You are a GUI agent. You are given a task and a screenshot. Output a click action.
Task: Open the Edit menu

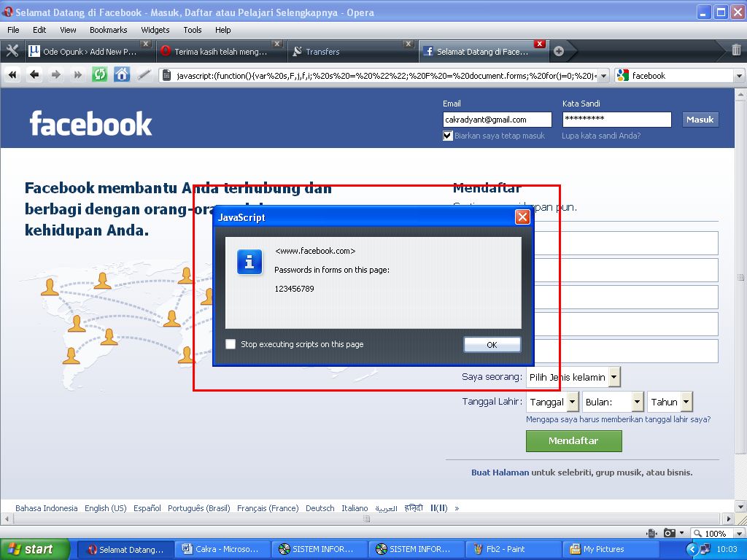(39, 30)
